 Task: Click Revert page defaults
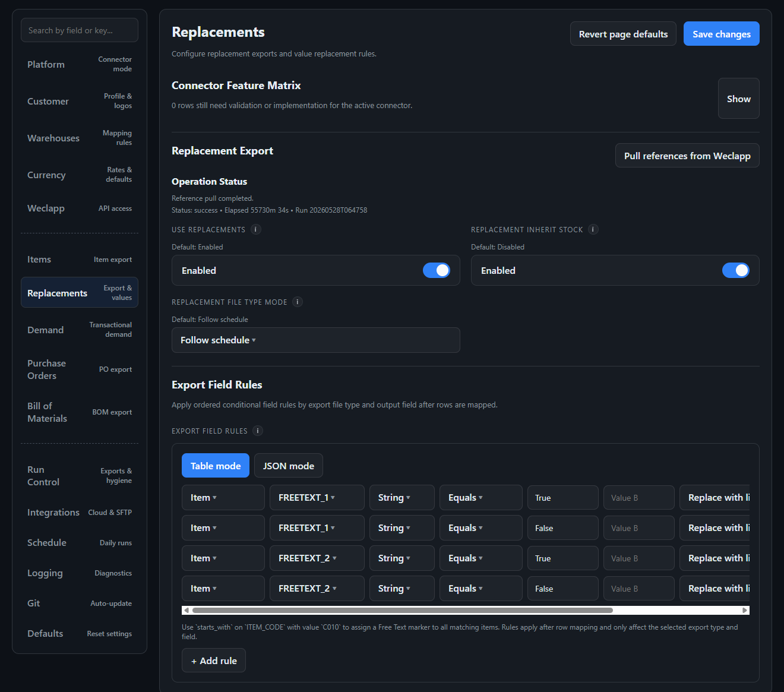(623, 34)
